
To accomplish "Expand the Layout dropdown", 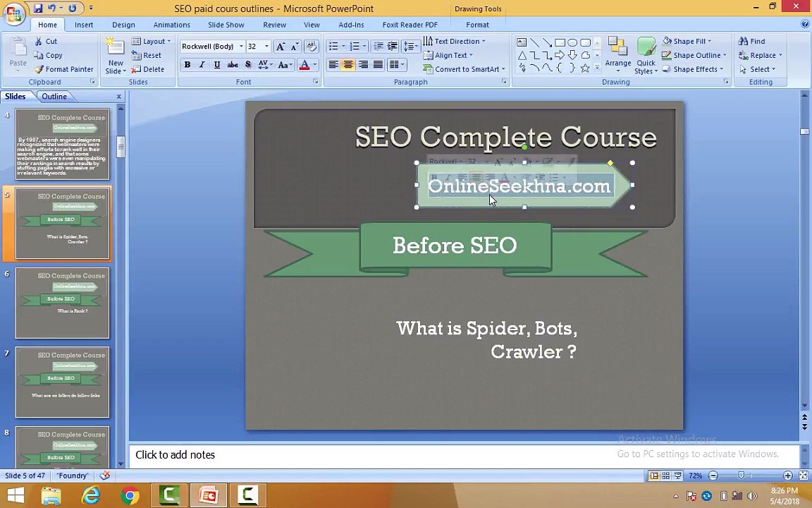I will (x=152, y=41).
